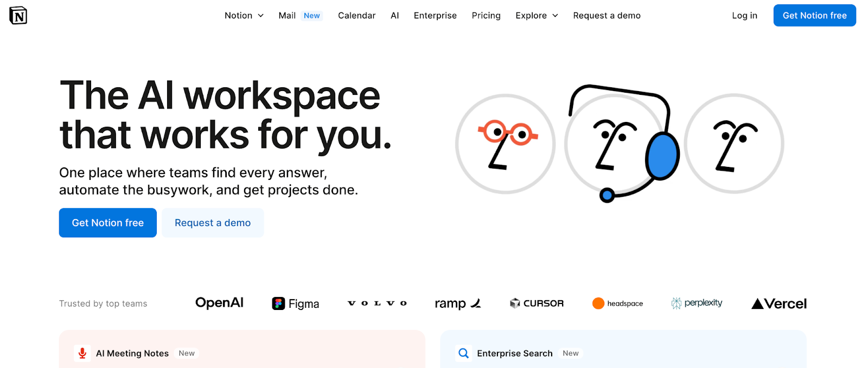
Task: Click Request a demo button below headline
Action: [213, 223]
